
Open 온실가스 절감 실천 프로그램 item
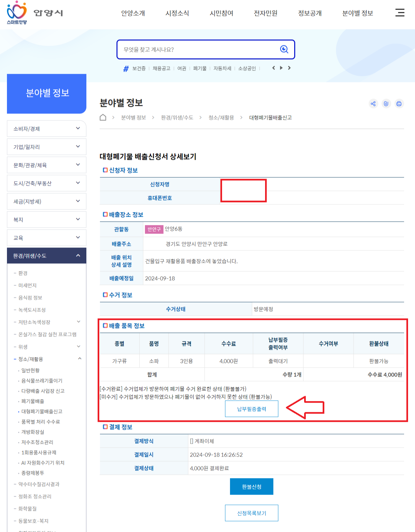click(x=47, y=334)
